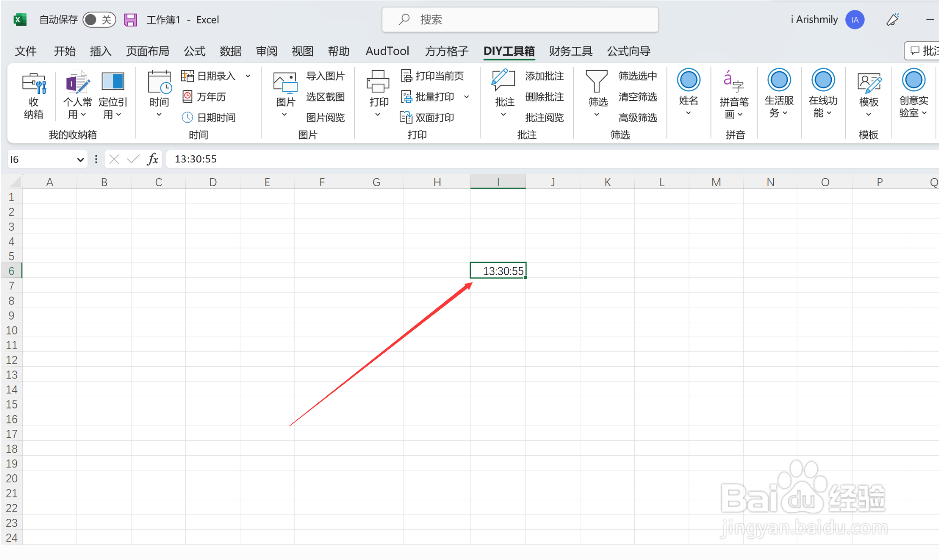Click the 删除批注 button
This screenshot has width=939, height=560.
544,97
